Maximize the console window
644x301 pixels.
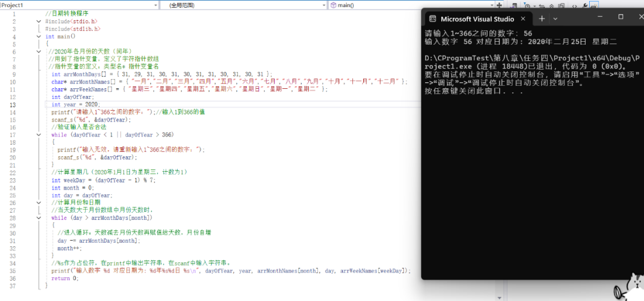tap(621, 17)
